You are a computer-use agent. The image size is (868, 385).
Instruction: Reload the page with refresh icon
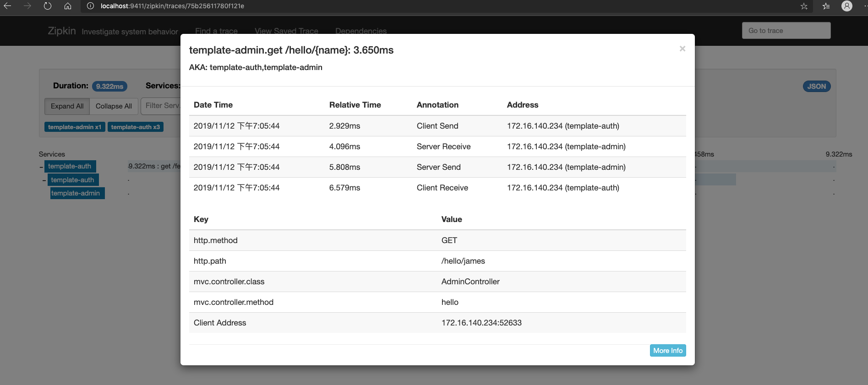[x=48, y=6]
